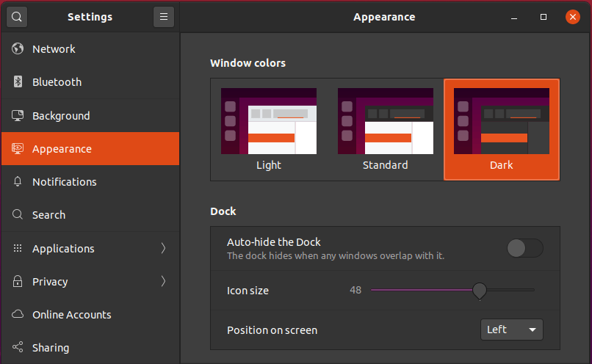Open the search icon in Settings header

coord(17,17)
